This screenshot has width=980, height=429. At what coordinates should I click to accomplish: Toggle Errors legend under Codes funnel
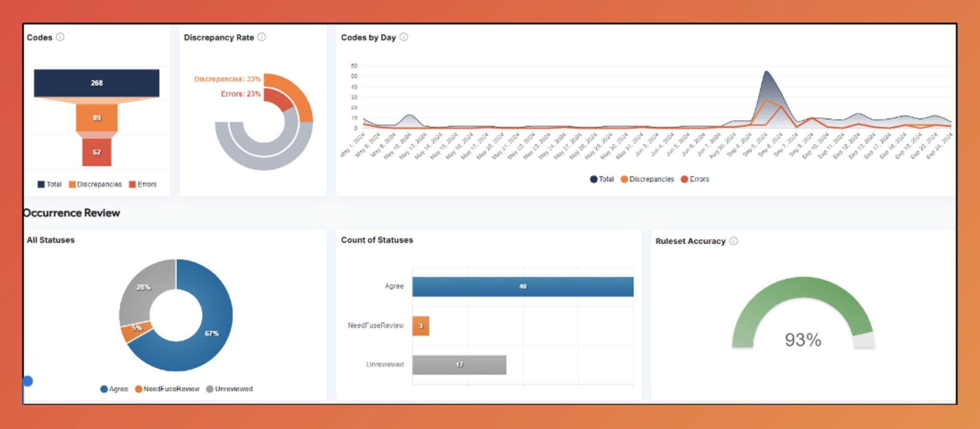143,184
